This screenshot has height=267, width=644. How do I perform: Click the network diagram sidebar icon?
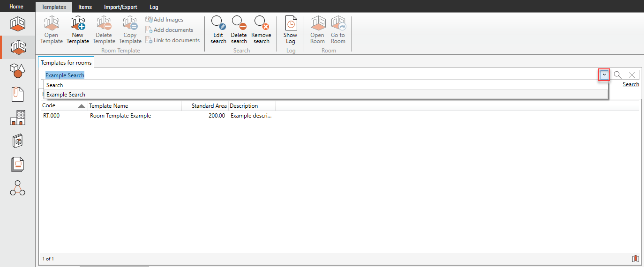(x=18, y=188)
